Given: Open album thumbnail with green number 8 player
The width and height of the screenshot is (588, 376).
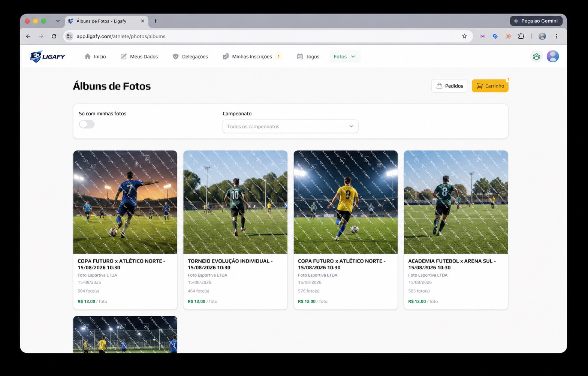Looking at the screenshot, I should (x=456, y=202).
